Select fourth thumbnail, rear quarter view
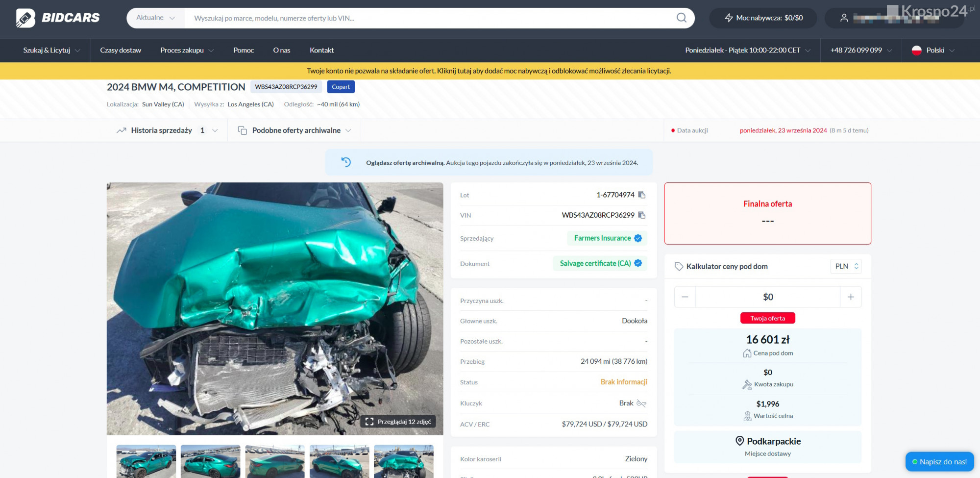 point(339,461)
